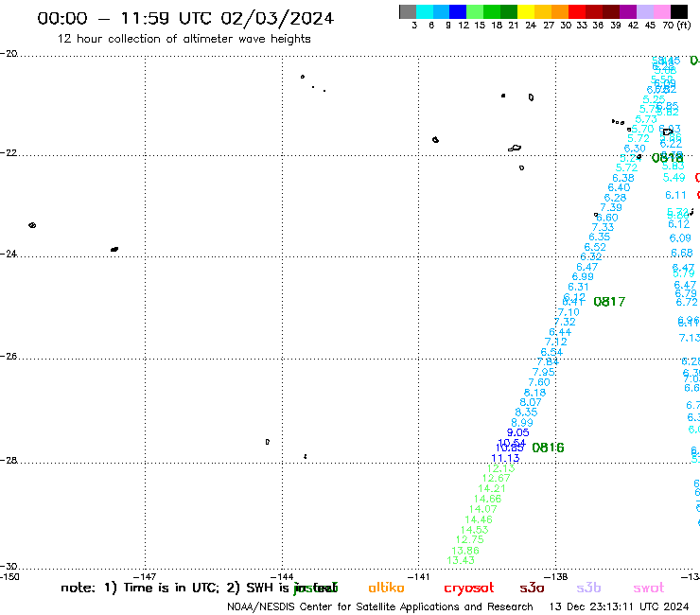700x615 pixels.
Task: Click the green time marker '0816'
Action: click(548, 448)
